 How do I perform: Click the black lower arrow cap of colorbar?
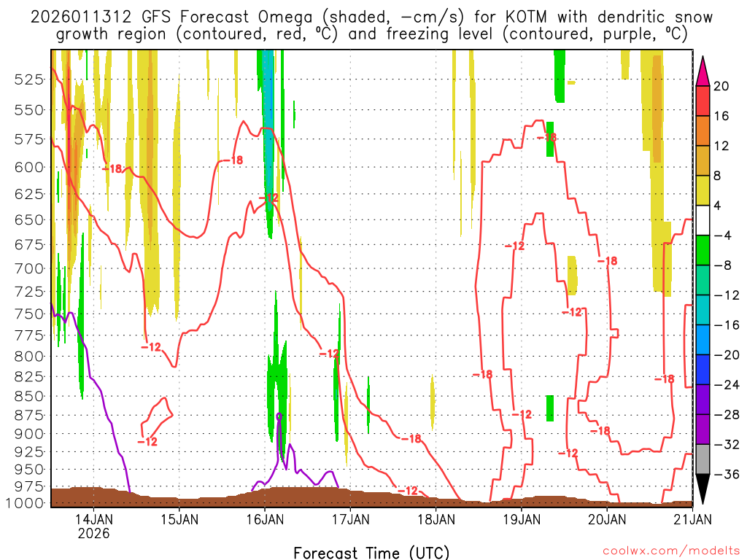703,488
